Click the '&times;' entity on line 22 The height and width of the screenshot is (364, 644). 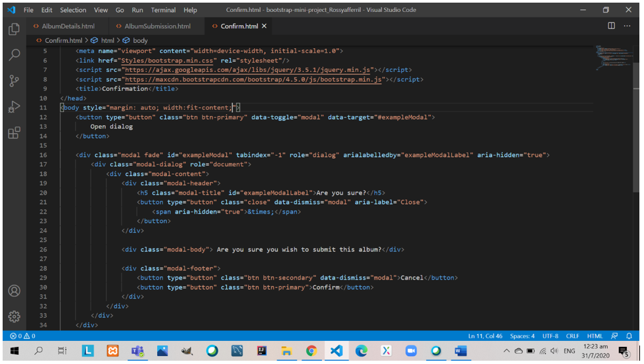(x=261, y=212)
